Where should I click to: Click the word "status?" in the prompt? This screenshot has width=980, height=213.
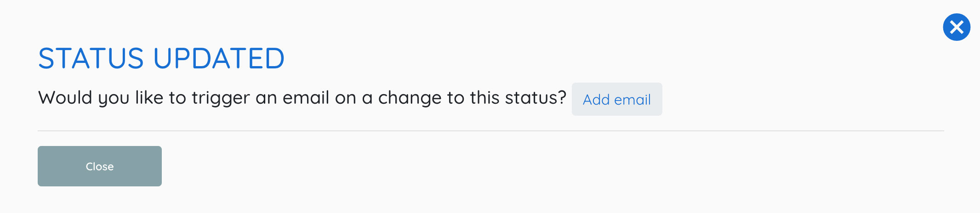click(x=536, y=98)
